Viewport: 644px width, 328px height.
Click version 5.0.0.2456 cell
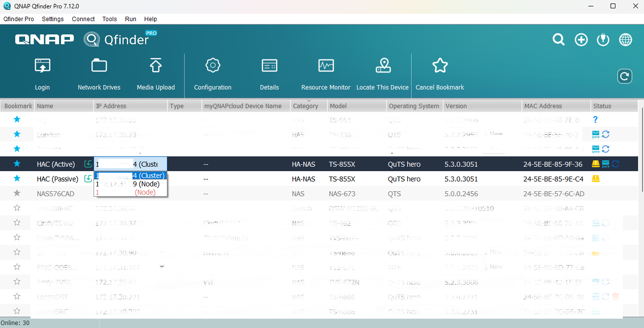click(461, 194)
